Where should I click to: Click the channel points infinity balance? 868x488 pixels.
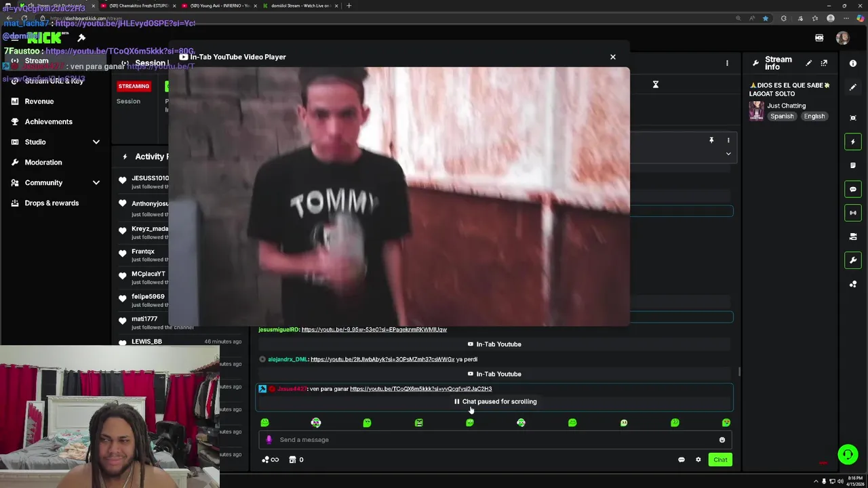[270, 460]
